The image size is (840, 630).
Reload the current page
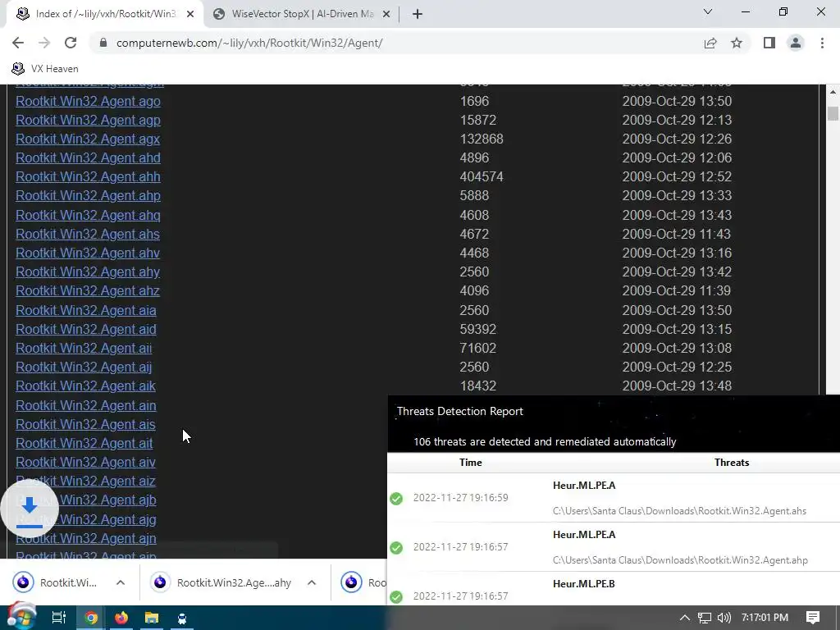click(x=71, y=43)
